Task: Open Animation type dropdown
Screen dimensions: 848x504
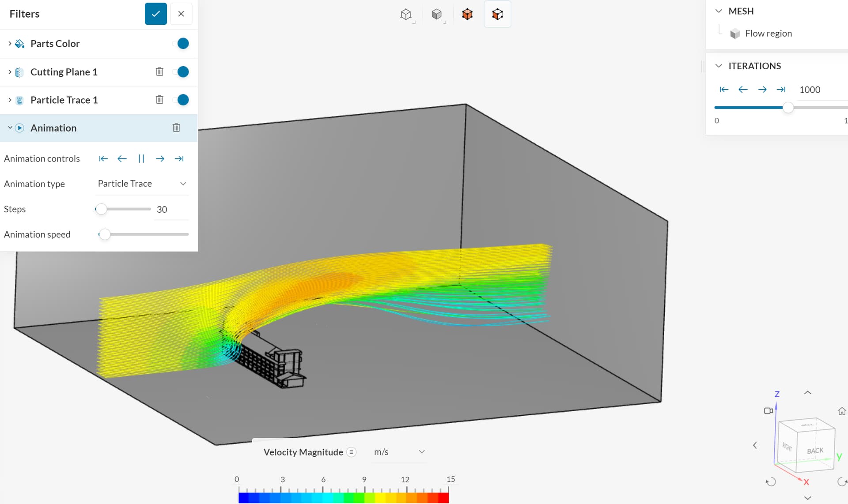Action: pos(142,184)
